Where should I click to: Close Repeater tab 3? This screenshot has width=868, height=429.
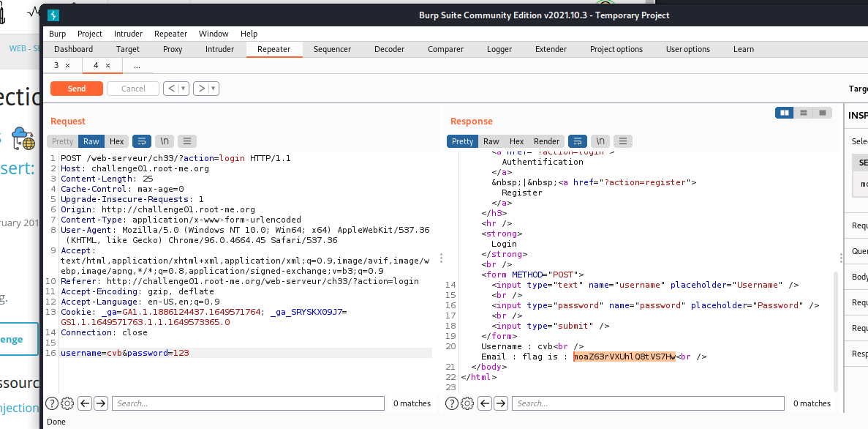[x=67, y=65]
